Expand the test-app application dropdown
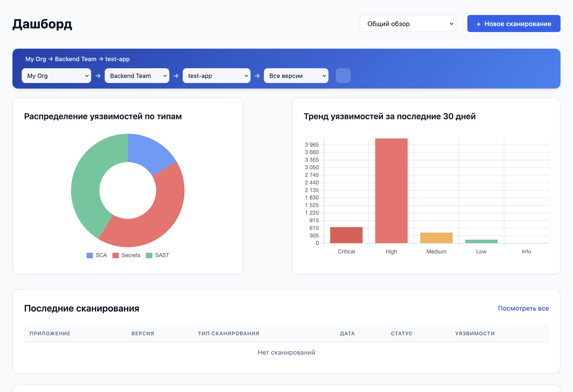This screenshot has height=392, width=573. (x=216, y=76)
